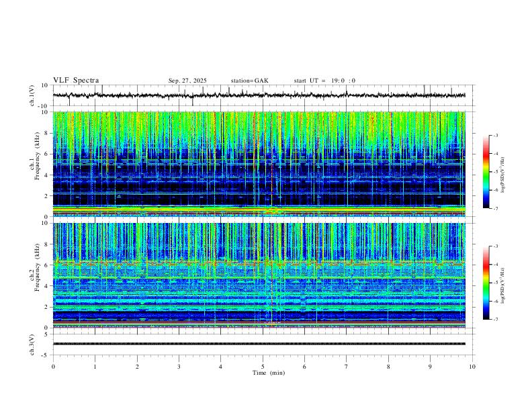Click the "ch.3(V)" axis label
Screen dimensions: 532x411
(x=32, y=345)
